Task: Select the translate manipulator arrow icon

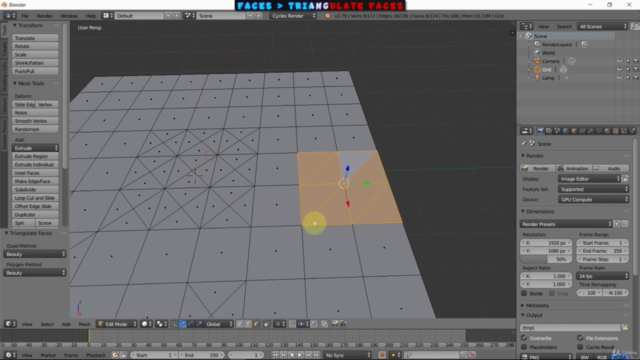Action: 183,324
